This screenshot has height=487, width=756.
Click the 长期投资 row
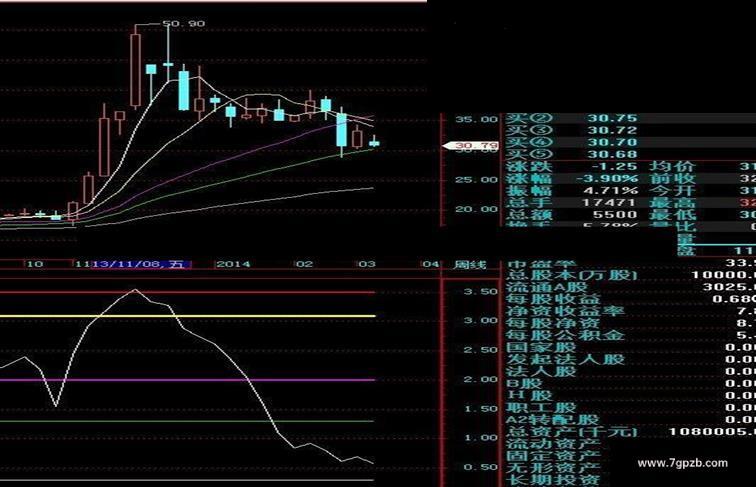553,480
